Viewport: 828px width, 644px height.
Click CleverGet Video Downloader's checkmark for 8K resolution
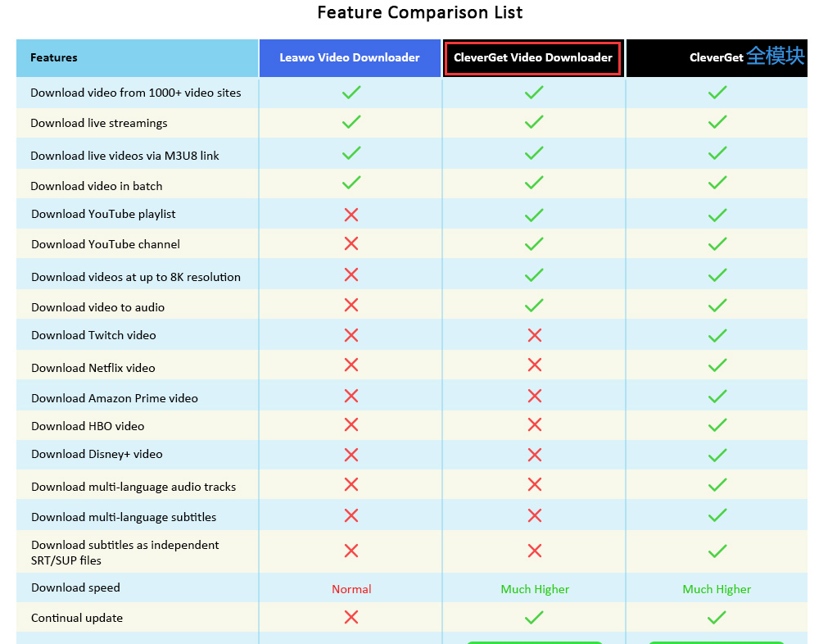click(534, 275)
